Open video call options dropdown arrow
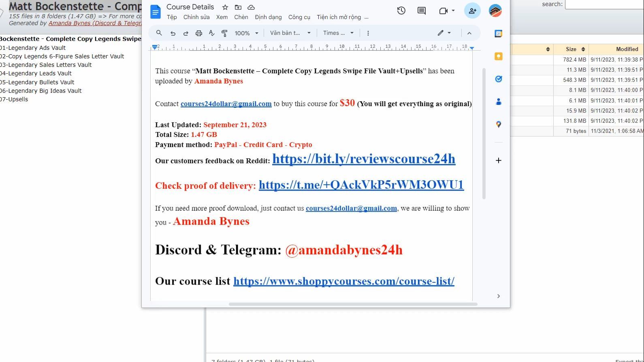This screenshot has height=362, width=644. tap(453, 11)
